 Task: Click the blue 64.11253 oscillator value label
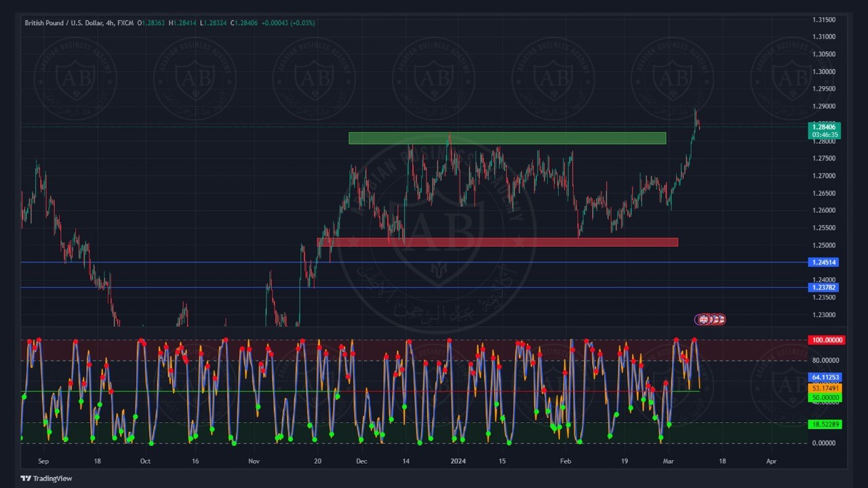coord(825,378)
